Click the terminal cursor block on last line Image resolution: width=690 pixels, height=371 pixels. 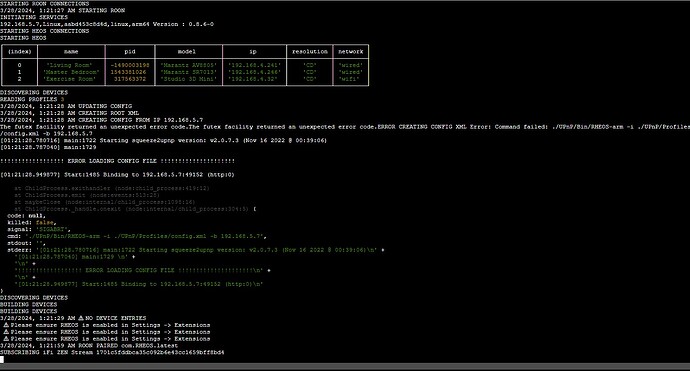2,360
